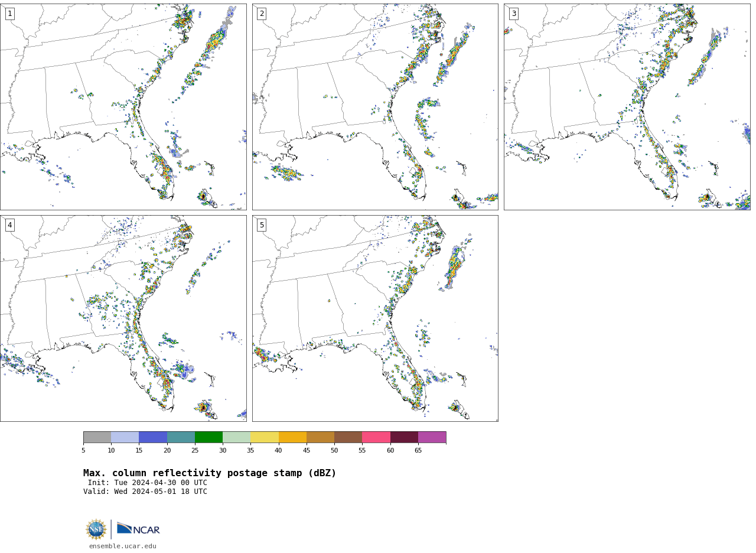Click the light blue 10-15 dBZ swatch
This screenshot has height=553, width=756.
tap(125, 437)
